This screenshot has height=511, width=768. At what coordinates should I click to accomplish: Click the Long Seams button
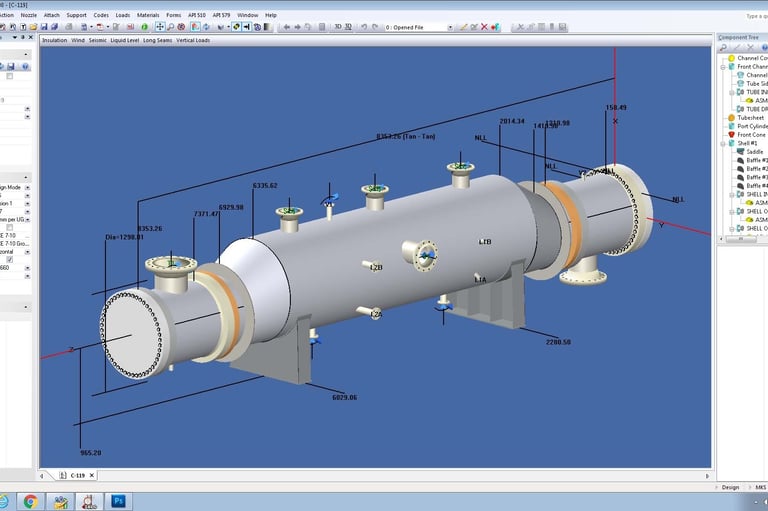tap(157, 40)
